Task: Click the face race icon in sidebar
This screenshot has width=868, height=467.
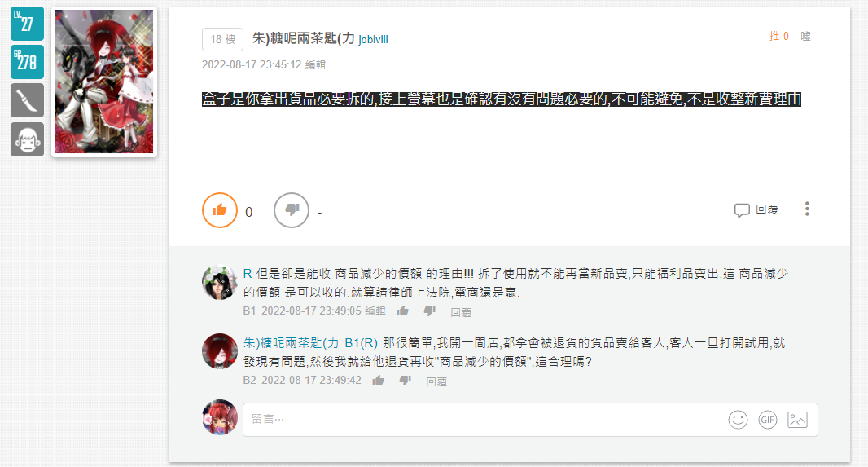Action: 27,139
